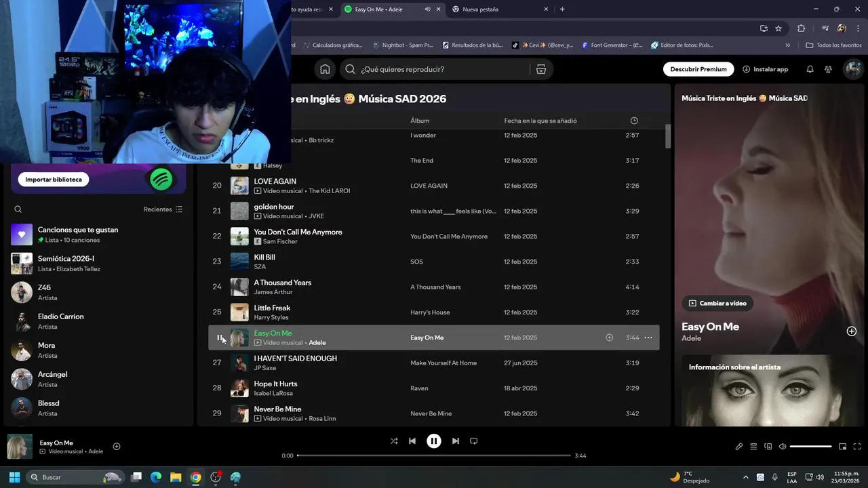This screenshot has width=868, height=488.
Task: Click now-playing cover art thumbnail
Action: pyautogui.click(x=20, y=447)
